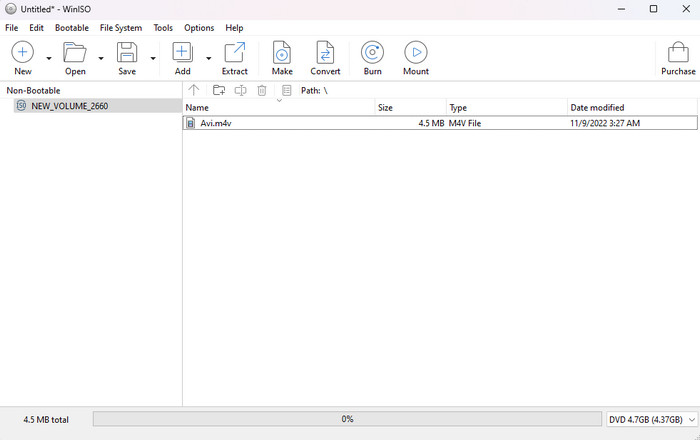The image size is (700, 440).
Task: Open the Edit menu
Action: click(x=36, y=28)
